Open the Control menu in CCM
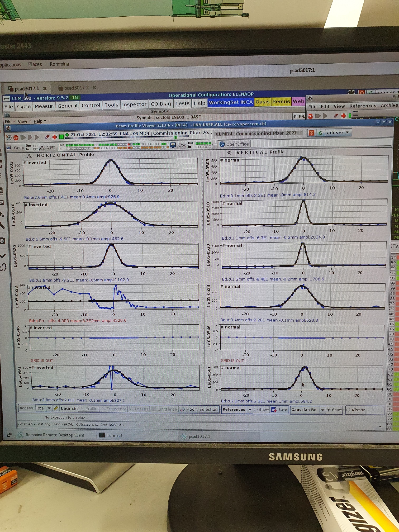This screenshot has height=532, width=399. click(91, 105)
